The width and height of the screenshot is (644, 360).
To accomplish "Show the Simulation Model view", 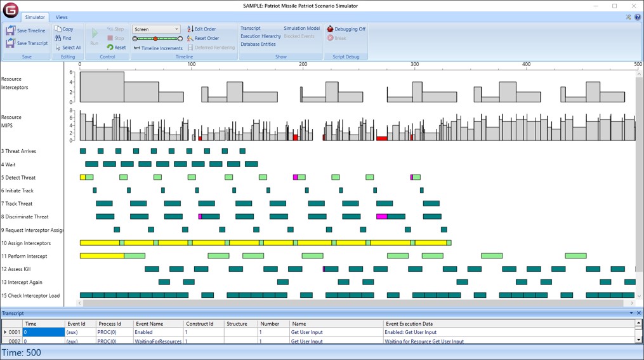I will [301, 29].
